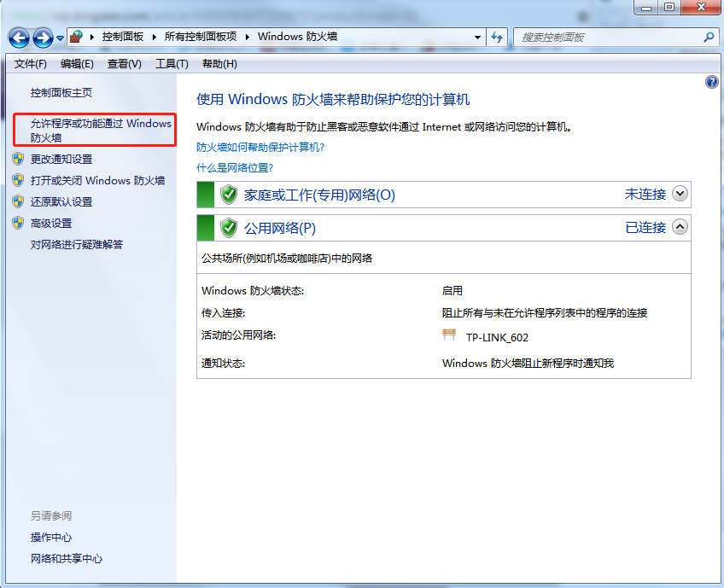Click the 启用 firewall status value
The image size is (724, 588).
[452, 291]
